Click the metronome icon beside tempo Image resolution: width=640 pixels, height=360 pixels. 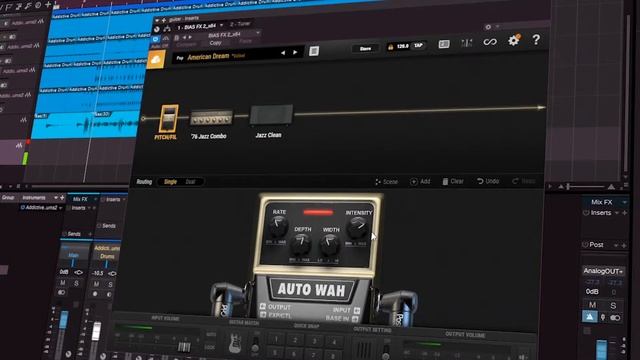[390, 47]
